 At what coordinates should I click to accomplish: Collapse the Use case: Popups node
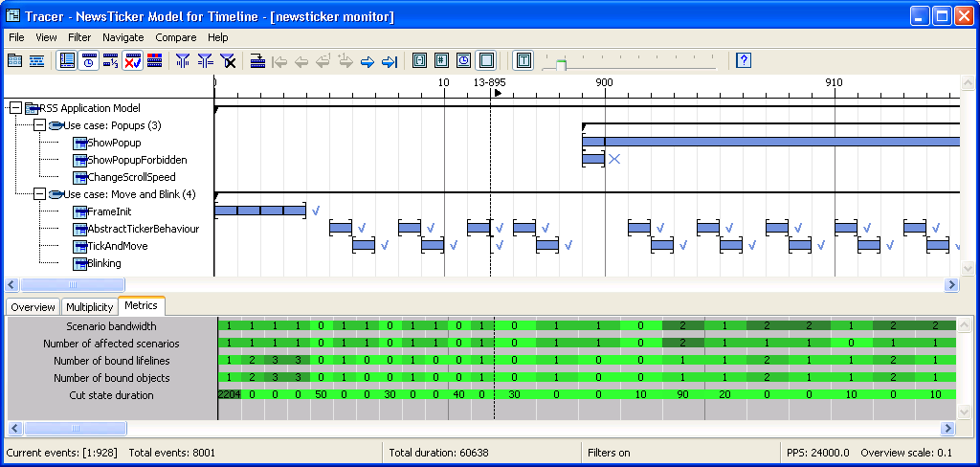coord(39,125)
